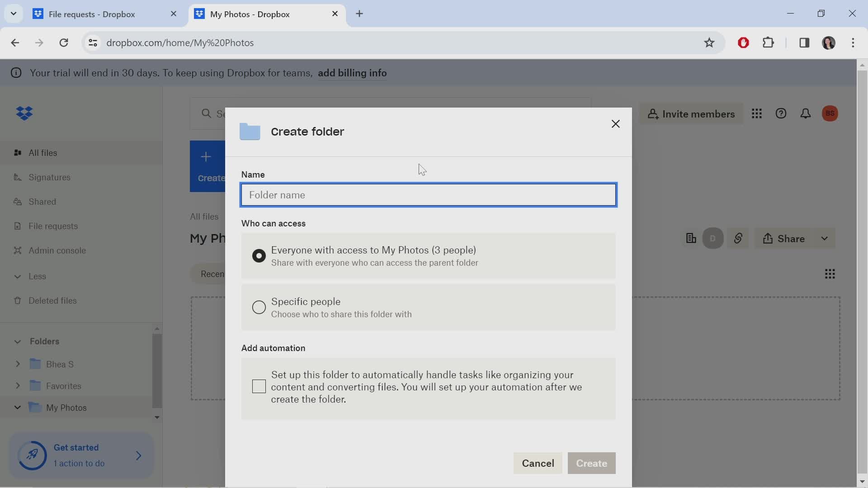The image size is (868, 488).
Task: Cancel the folder creation
Action: coord(538,463)
